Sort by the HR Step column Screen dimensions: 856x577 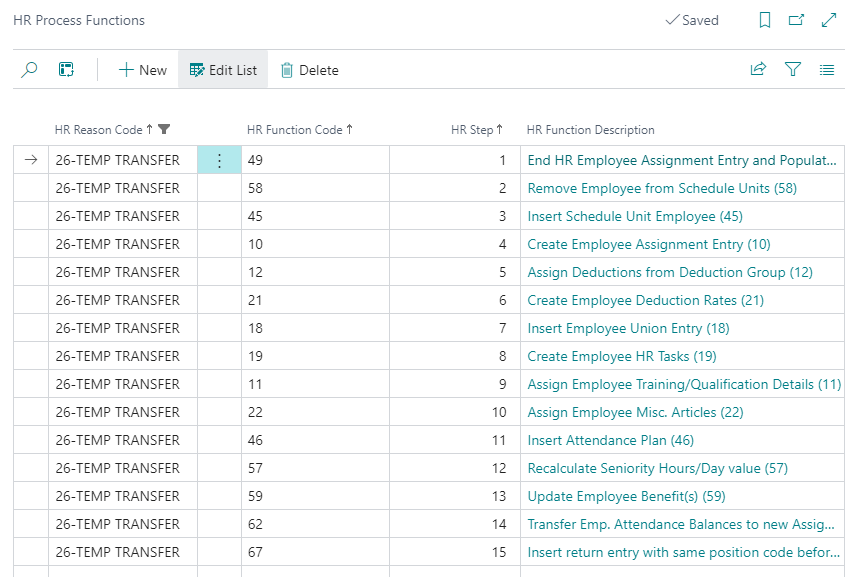[474, 130]
